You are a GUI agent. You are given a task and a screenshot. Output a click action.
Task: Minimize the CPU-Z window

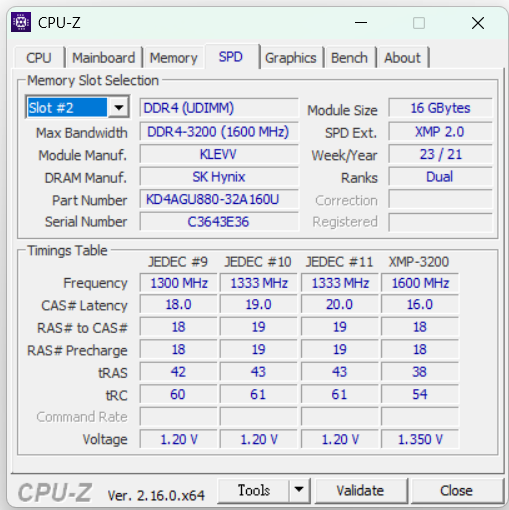[361, 23]
